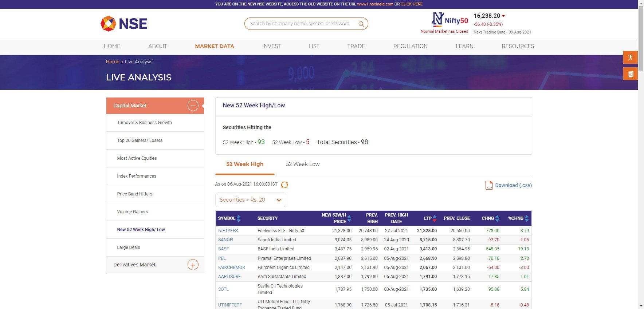Refresh data with the circular arrows icon
This screenshot has width=644, height=309.
pyautogui.click(x=284, y=185)
